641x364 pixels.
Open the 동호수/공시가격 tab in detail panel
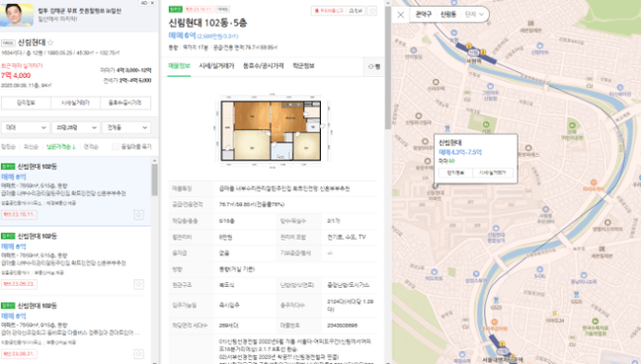(x=263, y=66)
